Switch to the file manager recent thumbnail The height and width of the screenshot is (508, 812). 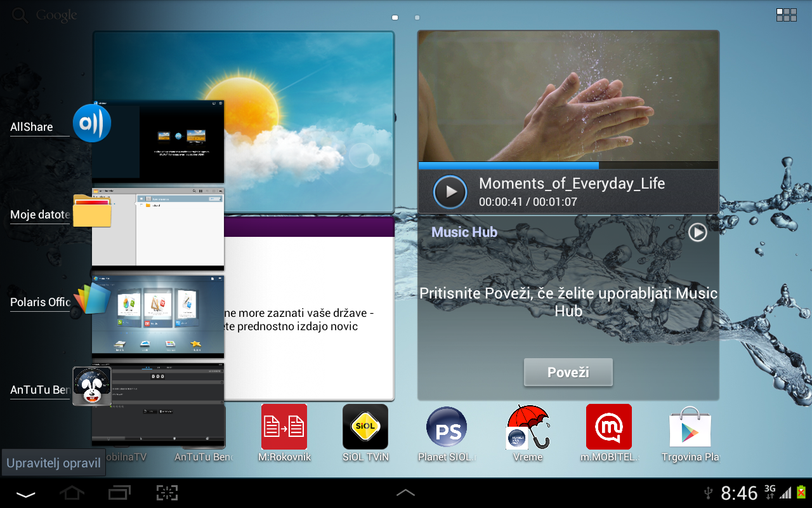(x=158, y=229)
